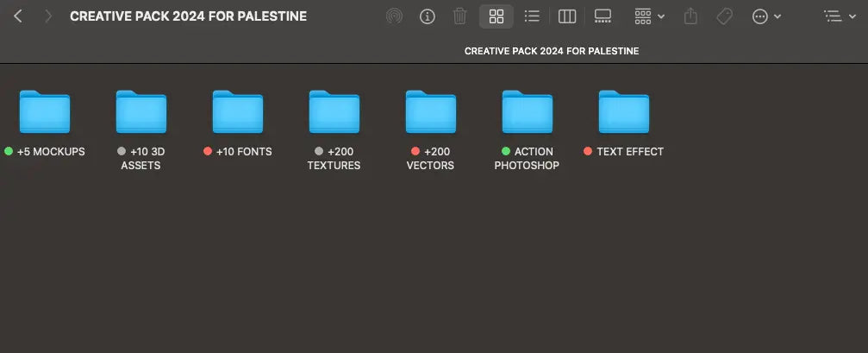Click the Edit Tags icon
The image size is (868, 353).
tap(724, 16)
